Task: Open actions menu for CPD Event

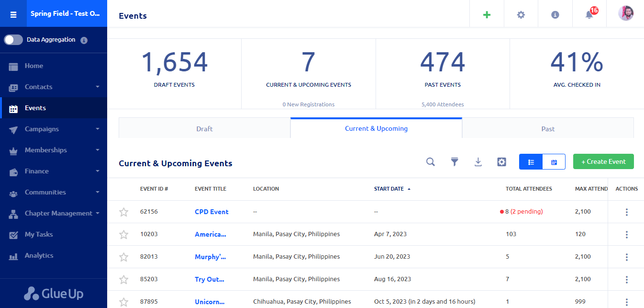Action: click(627, 212)
